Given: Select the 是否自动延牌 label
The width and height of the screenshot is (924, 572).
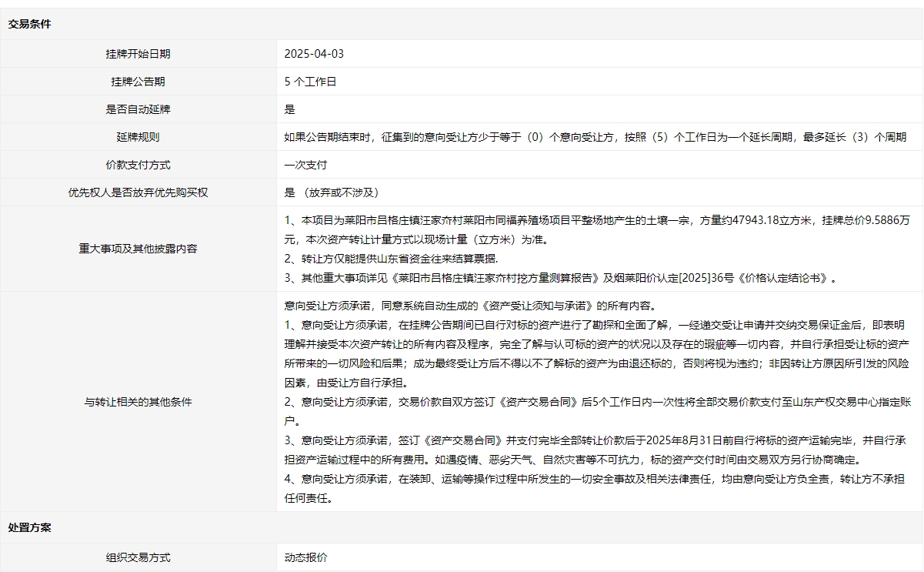Looking at the screenshot, I should pyautogui.click(x=138, y=109).
